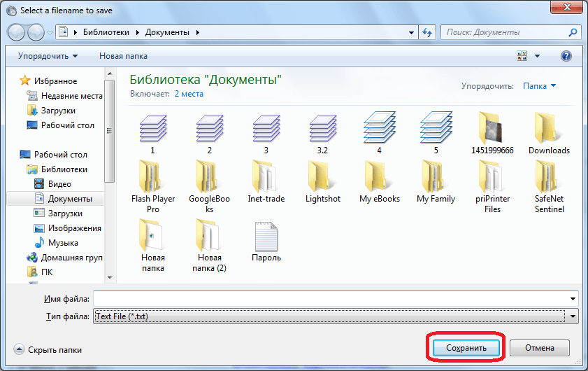Click Новая папка in the toolbar
The image size is (588, 371).
pos(122,56)
